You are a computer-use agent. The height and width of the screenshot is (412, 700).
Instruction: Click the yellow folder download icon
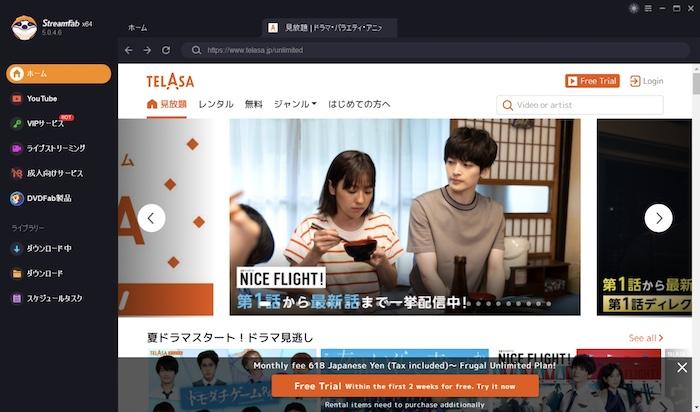17,273
